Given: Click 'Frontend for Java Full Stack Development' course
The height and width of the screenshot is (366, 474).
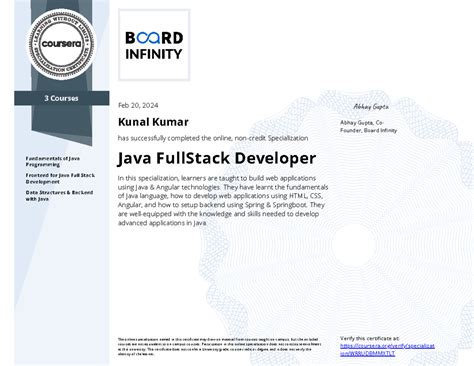Looking at the screenshot, I should pyautogui.click(x=60, y=178).
